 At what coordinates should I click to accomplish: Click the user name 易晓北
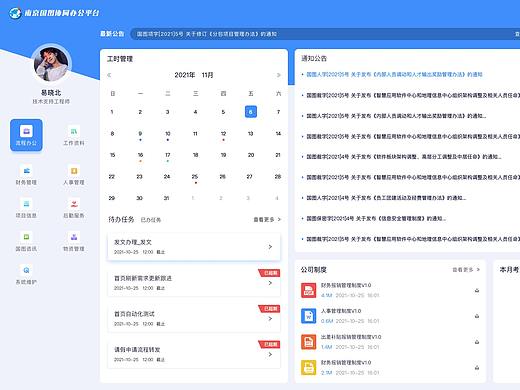pos(51,92)
